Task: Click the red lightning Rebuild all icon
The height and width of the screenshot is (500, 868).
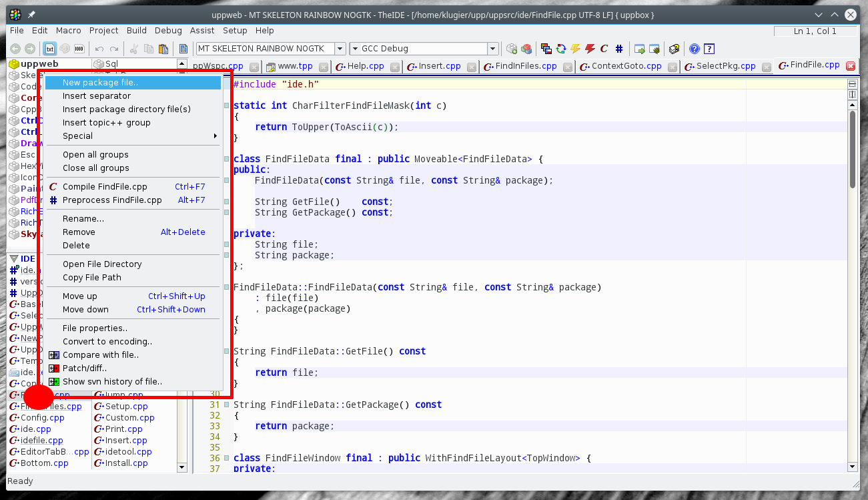Action: point(590,49)
